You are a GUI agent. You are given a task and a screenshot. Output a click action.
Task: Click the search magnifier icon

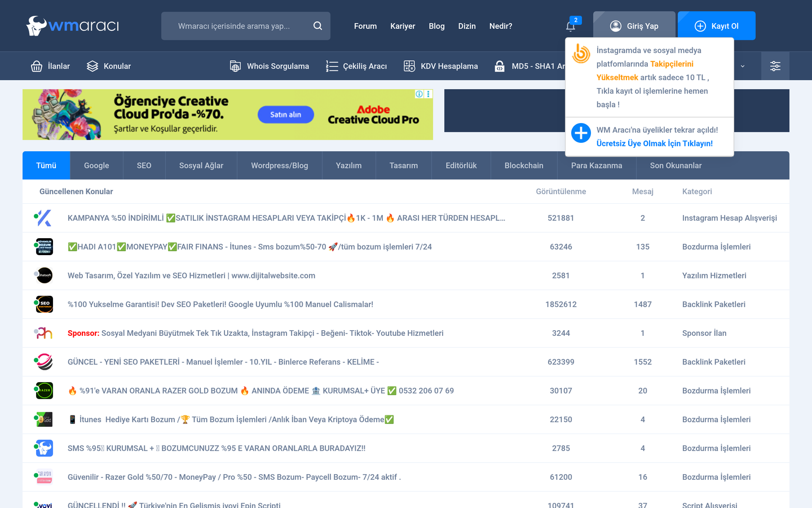click(317, 26)
